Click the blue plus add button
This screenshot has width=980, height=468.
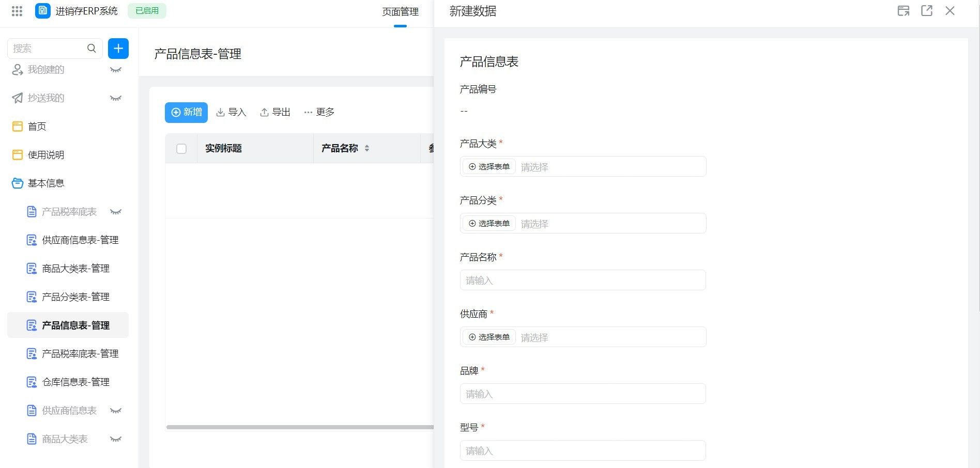coord(118,48)
